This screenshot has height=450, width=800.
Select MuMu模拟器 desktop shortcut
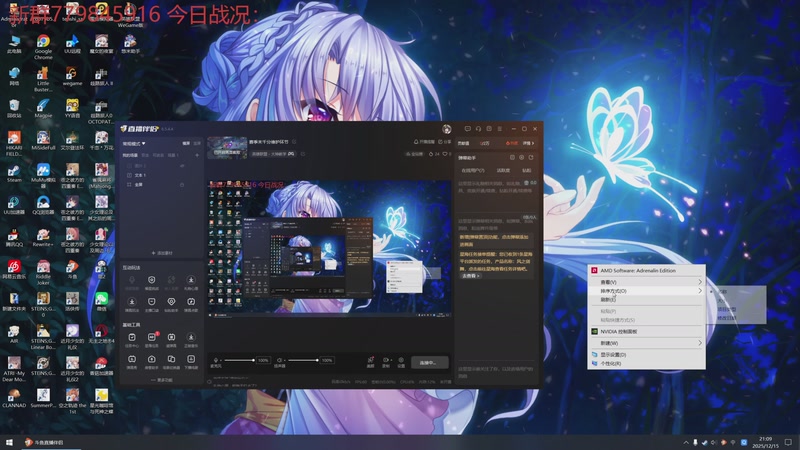(43, 176)
